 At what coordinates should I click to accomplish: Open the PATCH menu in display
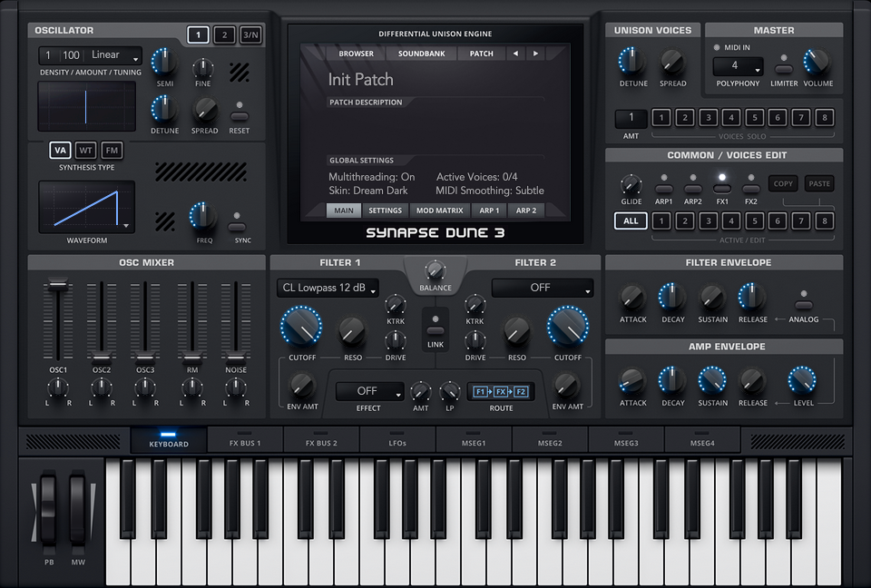click(481, 54)
